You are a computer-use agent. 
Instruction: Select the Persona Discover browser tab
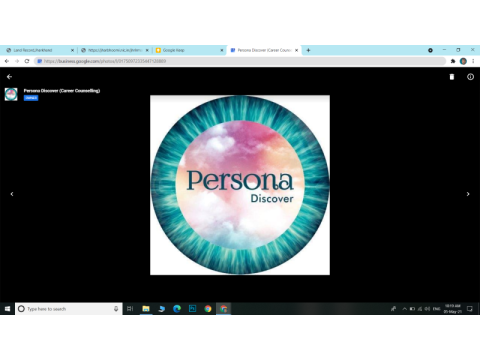[264, 50]
